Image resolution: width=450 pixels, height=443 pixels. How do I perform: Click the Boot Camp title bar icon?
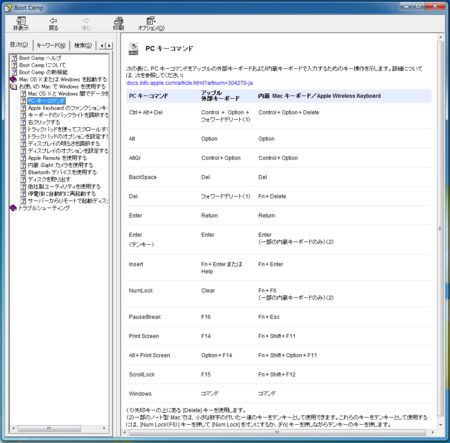click(x=8, y=8)
